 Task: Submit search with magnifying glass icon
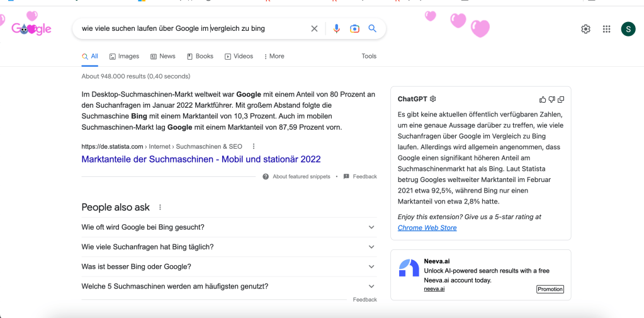373,28
